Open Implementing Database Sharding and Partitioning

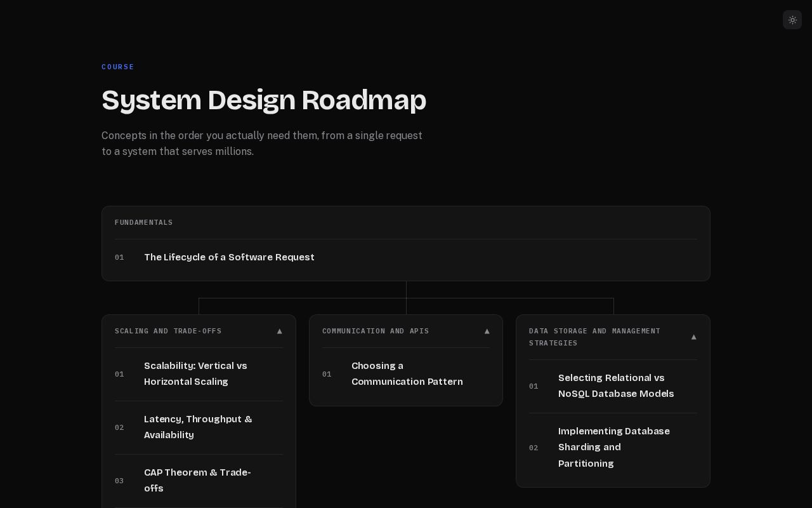pyautogui.click(x=613, y=448)
